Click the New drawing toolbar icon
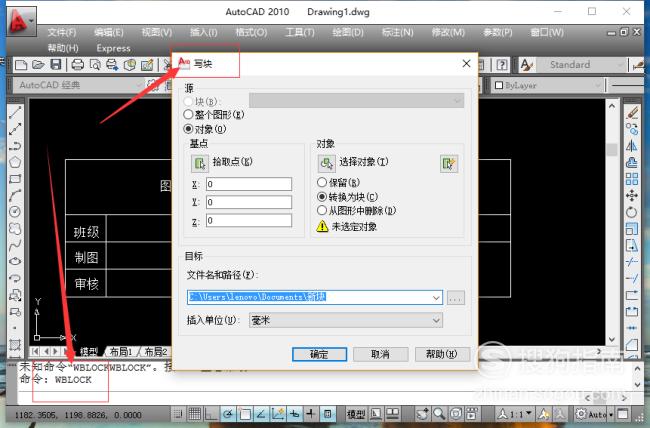Screen dimensions: 650x428 (21, 65)
